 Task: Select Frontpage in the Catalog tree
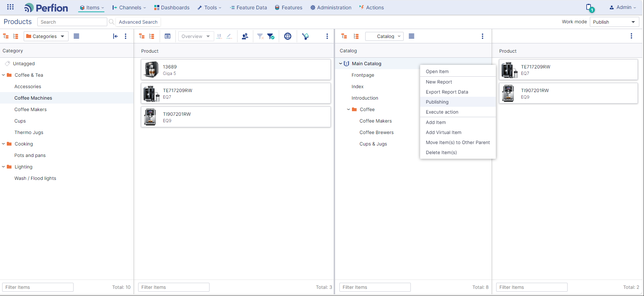click(x=363, y=75)
